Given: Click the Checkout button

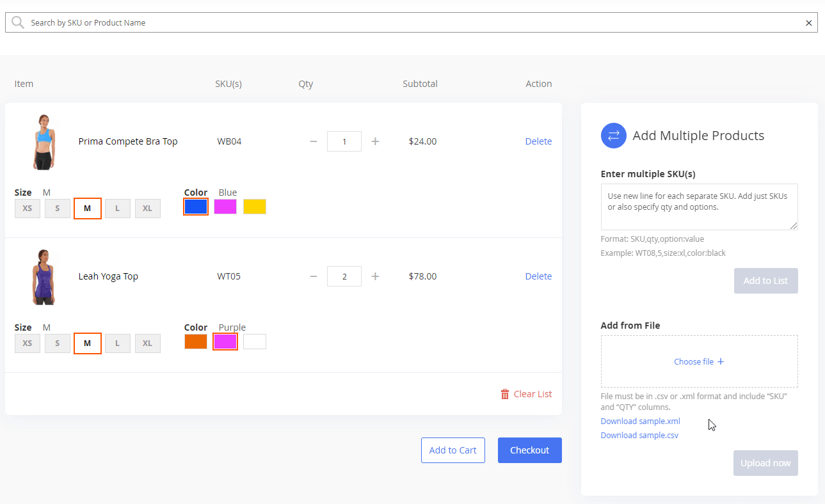Looking at the screenshot, I should pyautogui.click(x=529, y=450).
